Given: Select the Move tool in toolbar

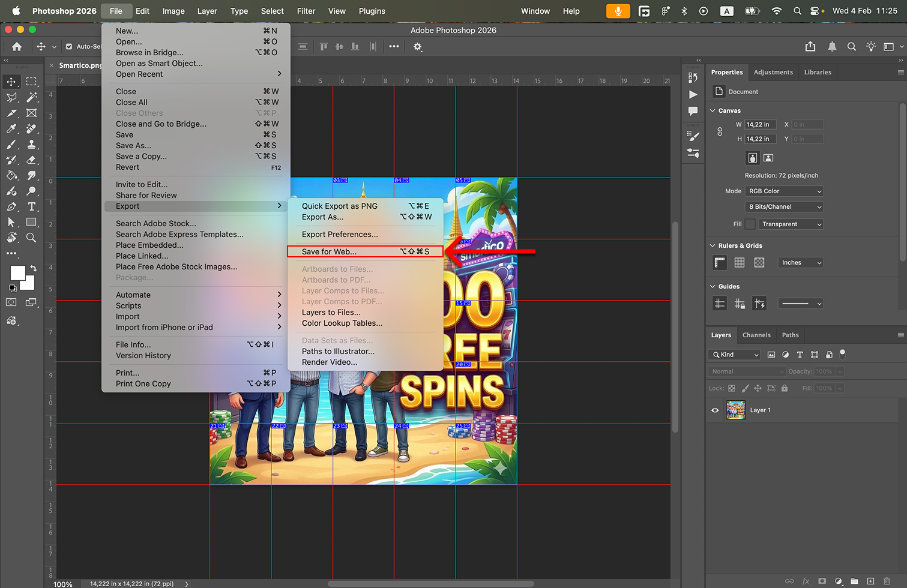Looking at the screenshot, I should [11, 82].
